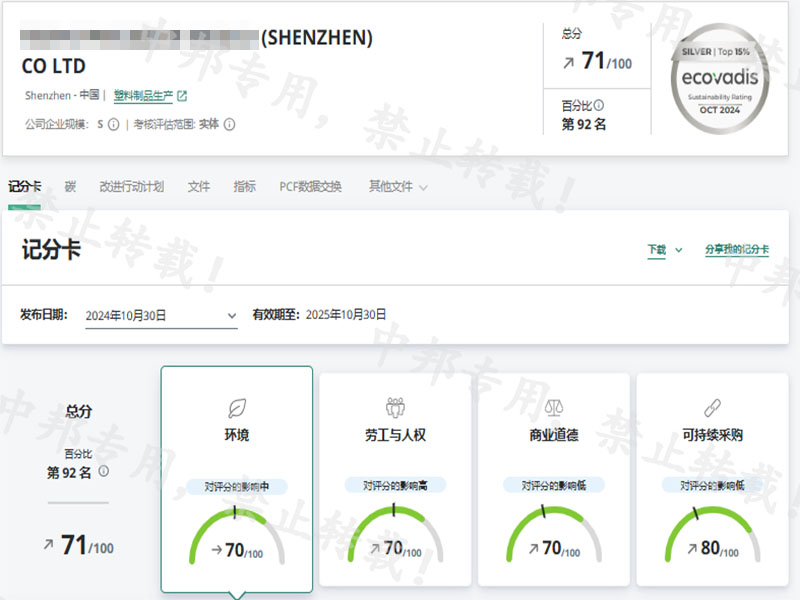This screenshot has width=800, height=600.
Task: Select the 可持续采购 score card
Action: 712,478
